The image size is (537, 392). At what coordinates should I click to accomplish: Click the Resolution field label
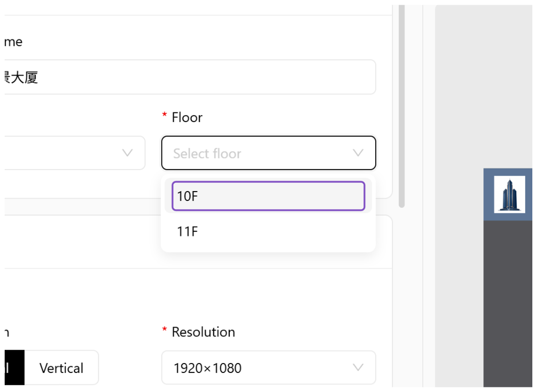coord(203,332)
